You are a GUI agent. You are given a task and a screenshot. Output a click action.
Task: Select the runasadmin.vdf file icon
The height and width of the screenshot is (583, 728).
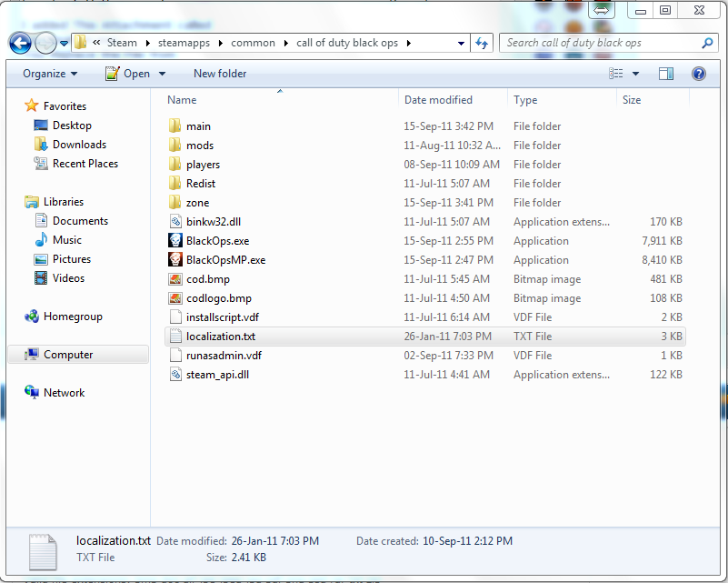tap(175, 355)
